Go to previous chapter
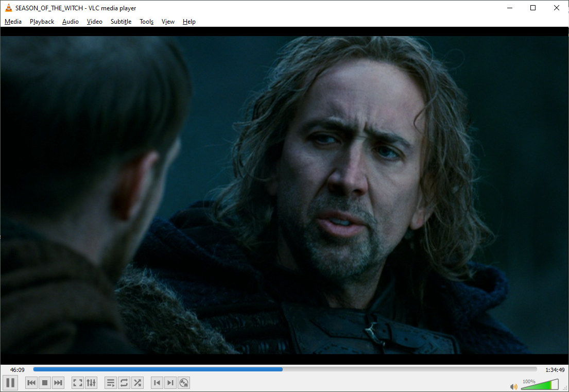 157,383
